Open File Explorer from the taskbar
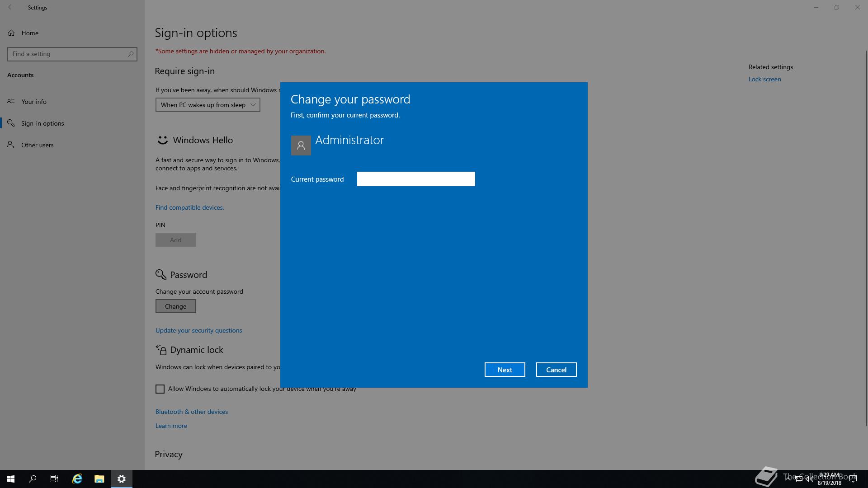This screenshot has height=488, width=868. 99,479
